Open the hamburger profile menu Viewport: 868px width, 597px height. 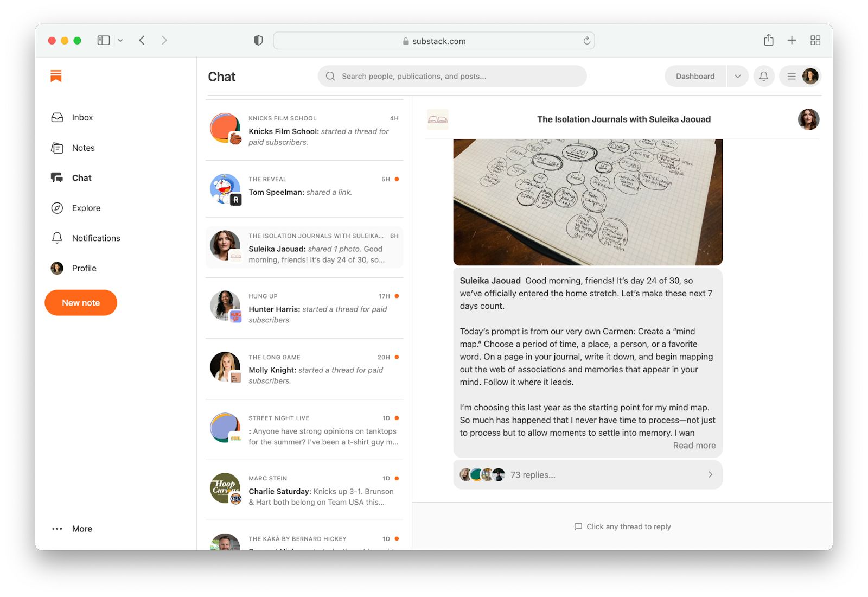coord(792,77)
